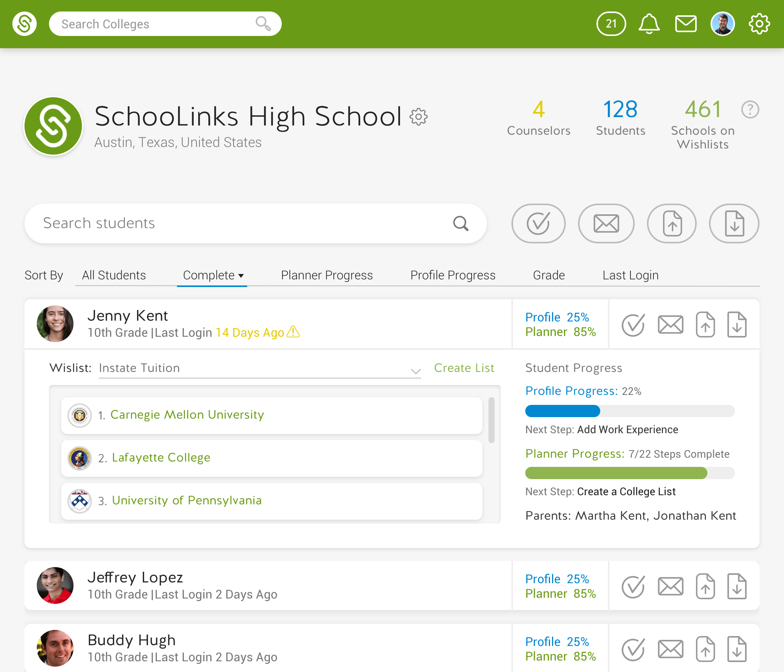This screenshot has height=672, width=784.
Task: Sort by Last Login
Action: (630, 275)
